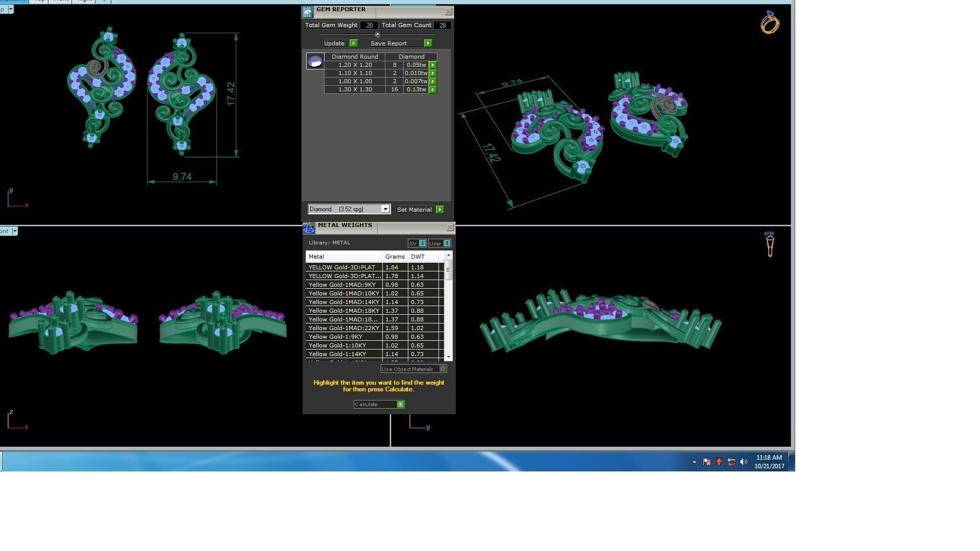Click green arrow beside Save Report

tap(428, 43)
